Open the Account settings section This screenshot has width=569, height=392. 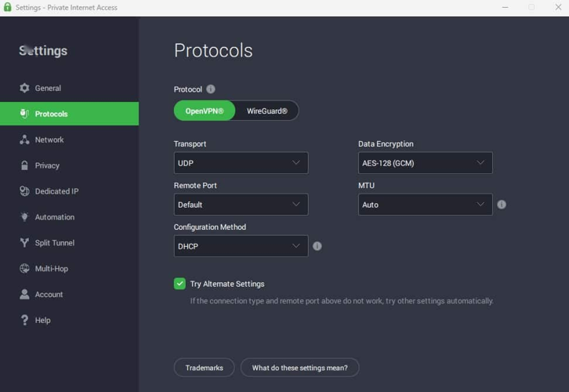coord(49,295)
